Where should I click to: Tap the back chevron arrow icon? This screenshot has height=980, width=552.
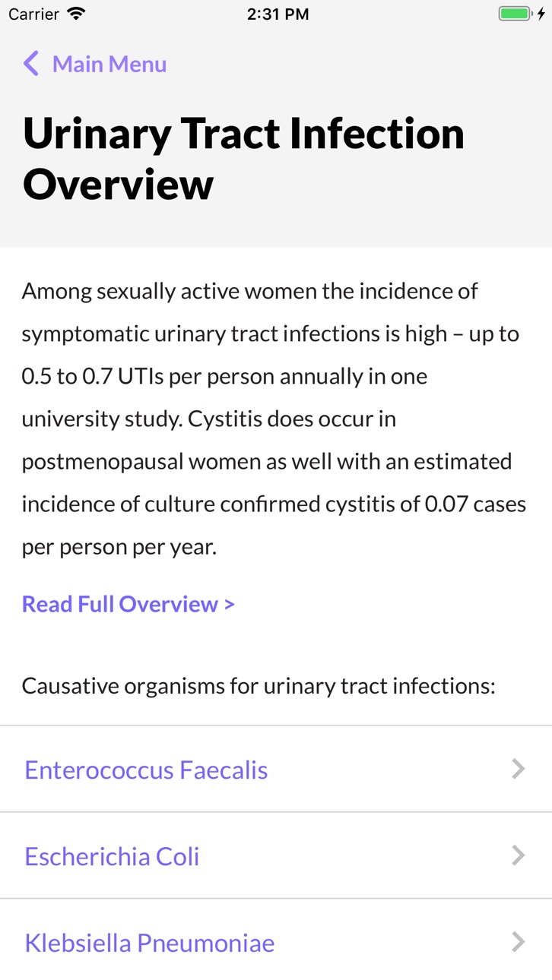click(30, 64)
